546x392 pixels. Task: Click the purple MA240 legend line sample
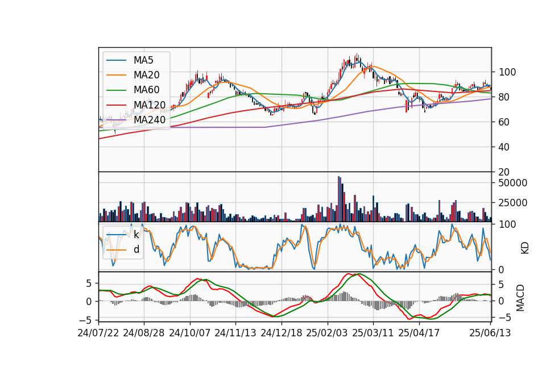116,120
